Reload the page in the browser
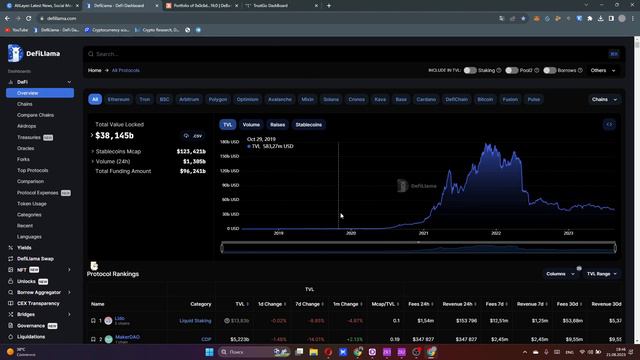 [29, 18]
